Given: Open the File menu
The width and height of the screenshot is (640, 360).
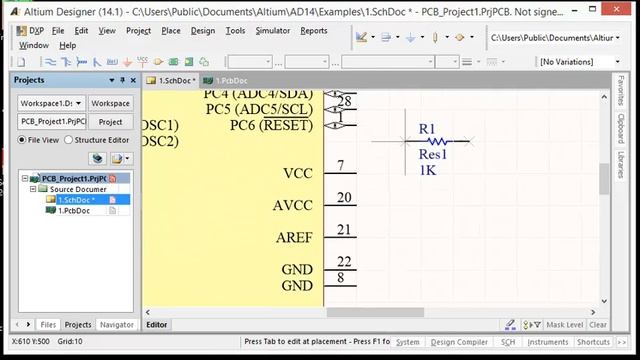Looking at the screenshot, I should tap(58, 31).
